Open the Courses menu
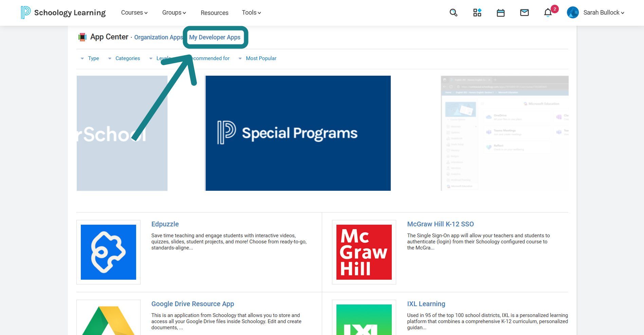This screenshot has height=335, width=644. tap(134, 13)
